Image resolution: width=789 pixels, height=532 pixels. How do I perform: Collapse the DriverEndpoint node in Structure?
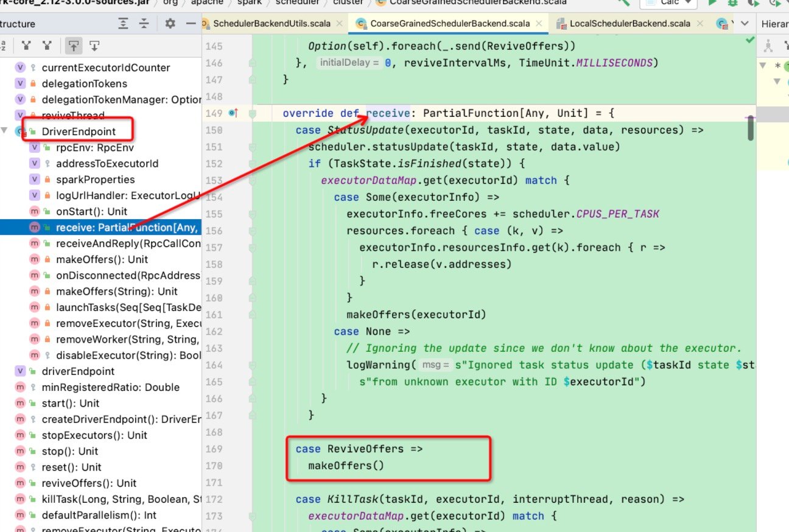(x=5, y=131)
